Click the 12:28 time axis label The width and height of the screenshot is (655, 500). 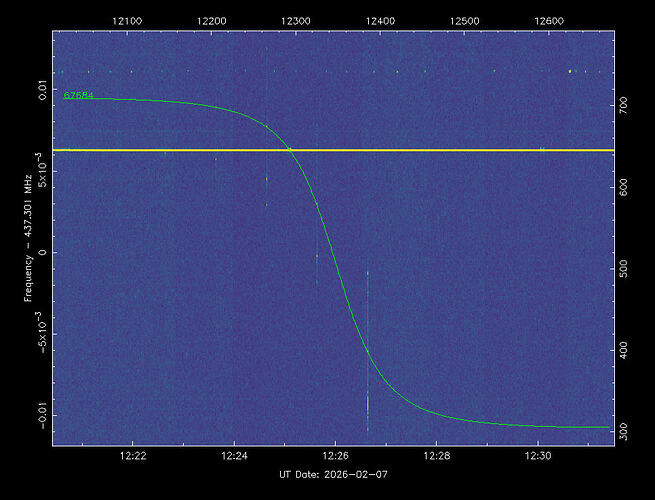437,456
